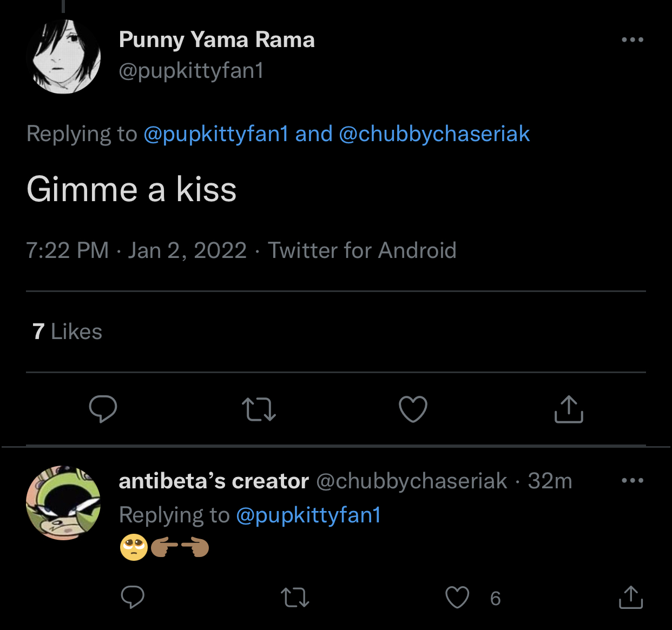Open more options for antibeta's creator reply
This screenshot has height=630, width=672.
(x=633, y=480)
